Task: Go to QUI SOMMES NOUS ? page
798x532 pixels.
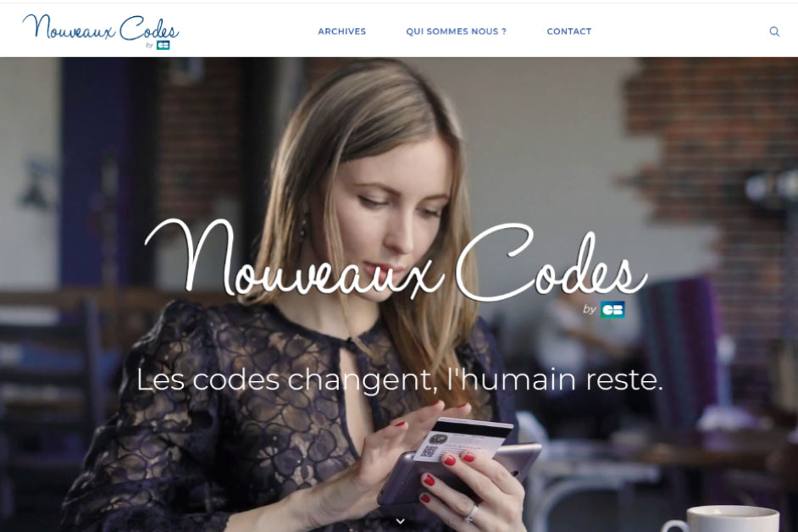Action: (x=456, y=31)
